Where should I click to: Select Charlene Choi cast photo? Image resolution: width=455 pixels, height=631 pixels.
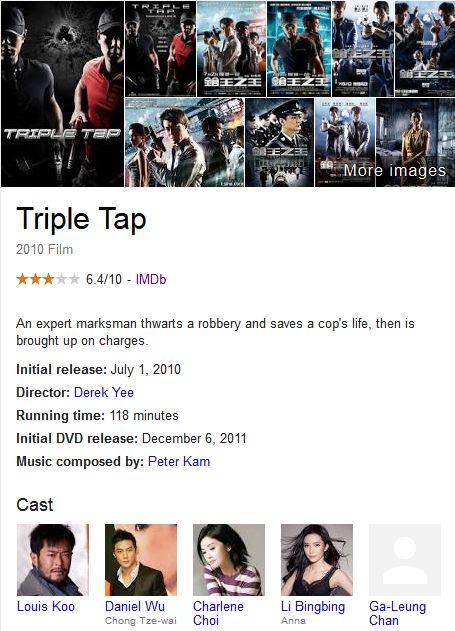(229, 560)
